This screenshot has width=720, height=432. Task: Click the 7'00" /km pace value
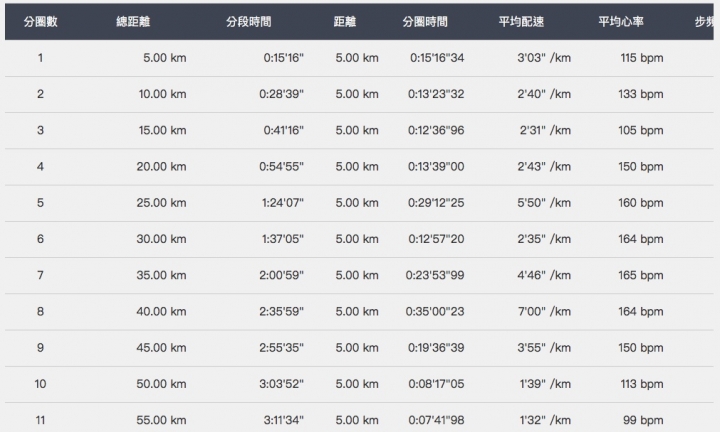(544, 312)
